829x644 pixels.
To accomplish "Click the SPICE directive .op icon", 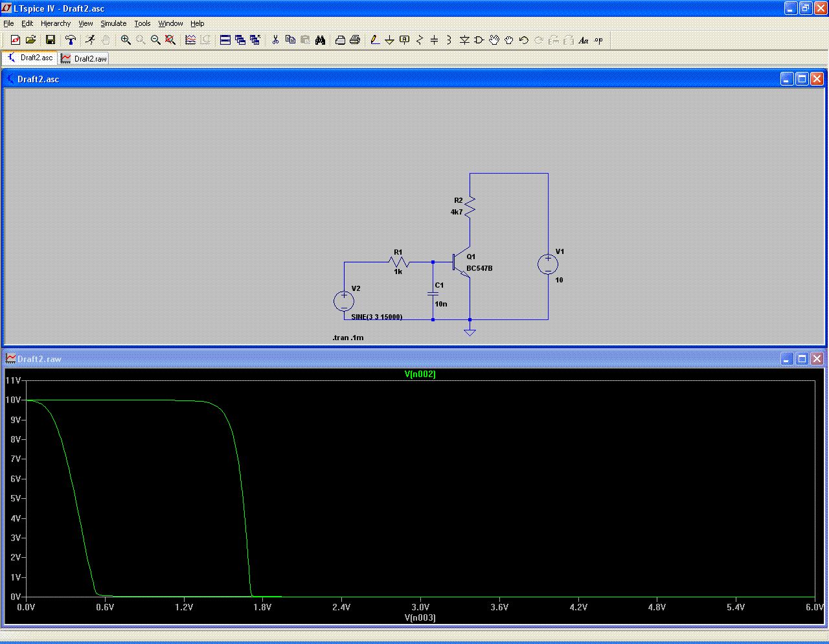I will 598,40.
